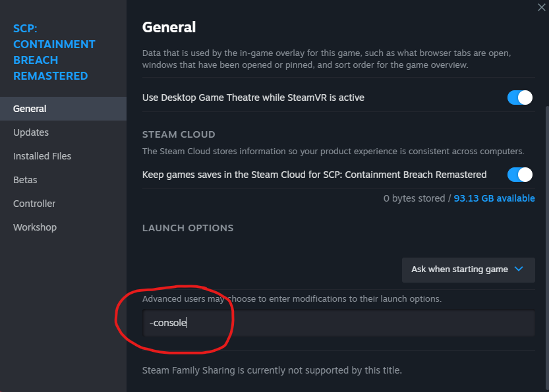Click the '93.13 GB available' storage text
The width and height of the screenshot is (549, 392).
[x=494, y=198]
